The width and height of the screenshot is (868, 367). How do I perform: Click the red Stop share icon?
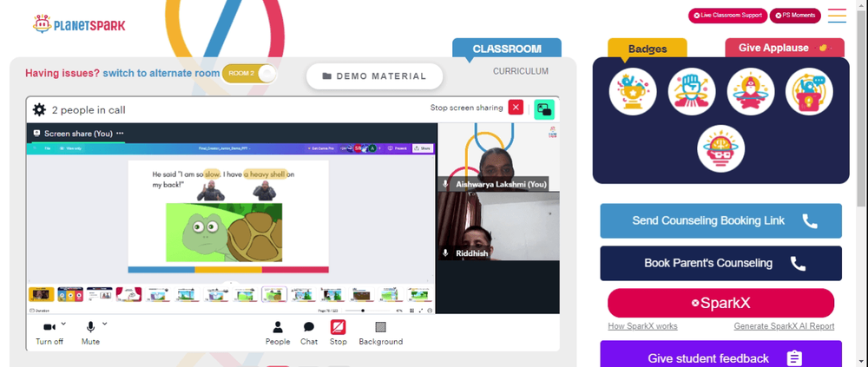tap(339, 327)
